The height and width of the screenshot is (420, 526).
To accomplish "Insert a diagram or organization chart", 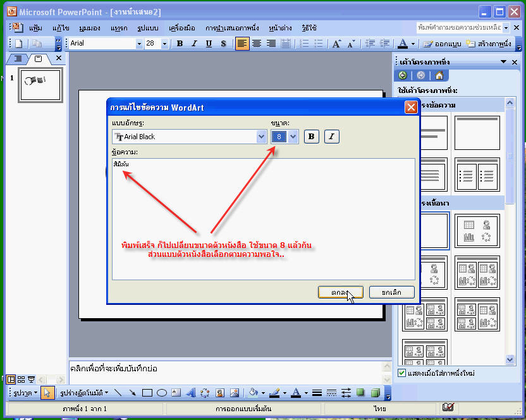I will [x=205, y=392].
